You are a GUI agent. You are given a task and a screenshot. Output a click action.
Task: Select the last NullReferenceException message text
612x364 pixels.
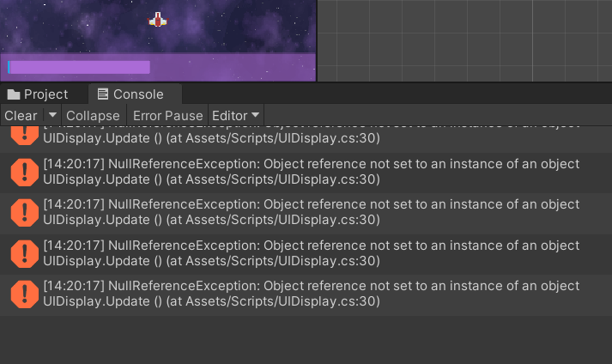pos(309,294)
